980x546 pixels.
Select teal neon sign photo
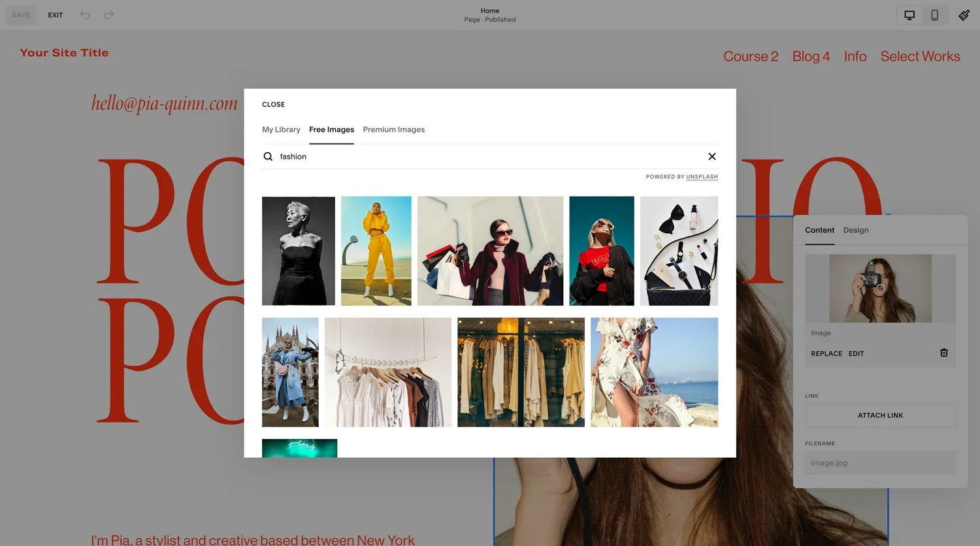pyautogui.click(x=299, y=448)
